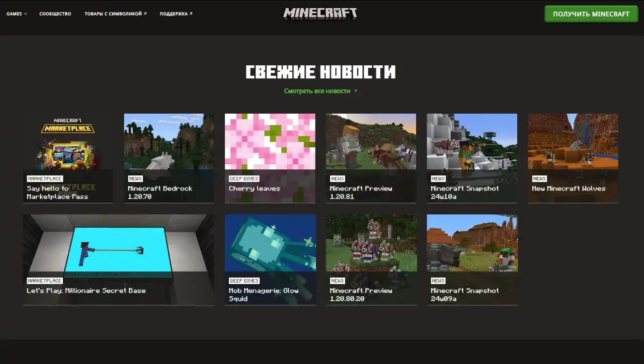Follow the Смотреть все новости link
The width and height of the screenshot is (644, 364).
click(x=320, y=91)
